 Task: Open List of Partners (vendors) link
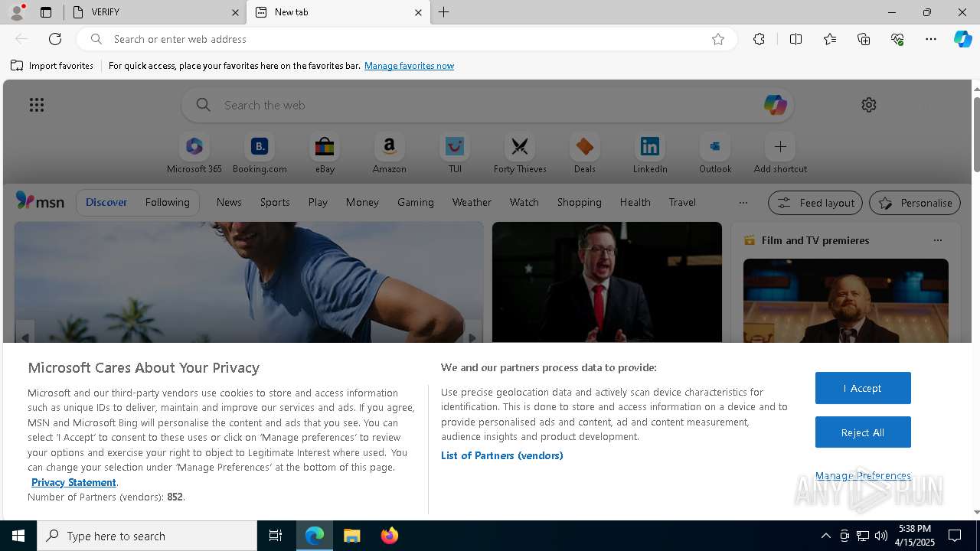click(502, 455)
